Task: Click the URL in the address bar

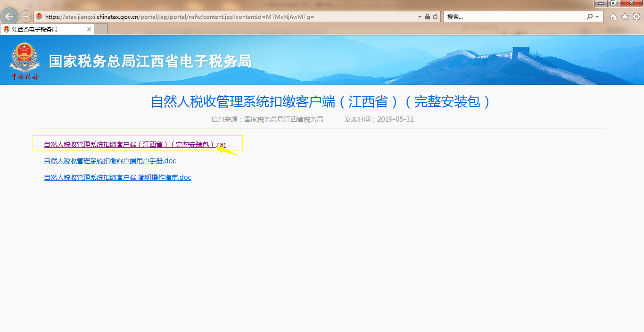Action: (189, 16)
